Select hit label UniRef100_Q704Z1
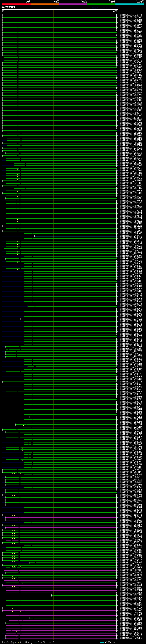This screenshot has width=146, height=644. pos(131,319)
